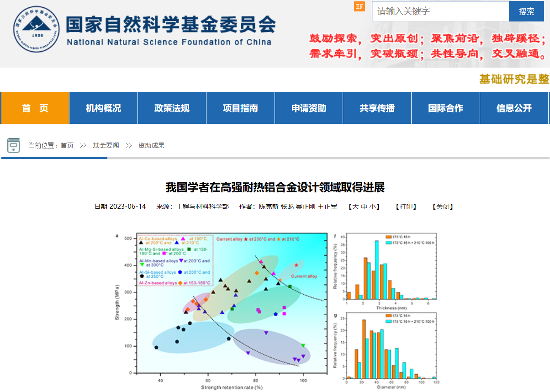The height and width of the screenshot is (392, 550).
Task: Open the 政策法规 menu item
Action: click(x=172, y=108)
